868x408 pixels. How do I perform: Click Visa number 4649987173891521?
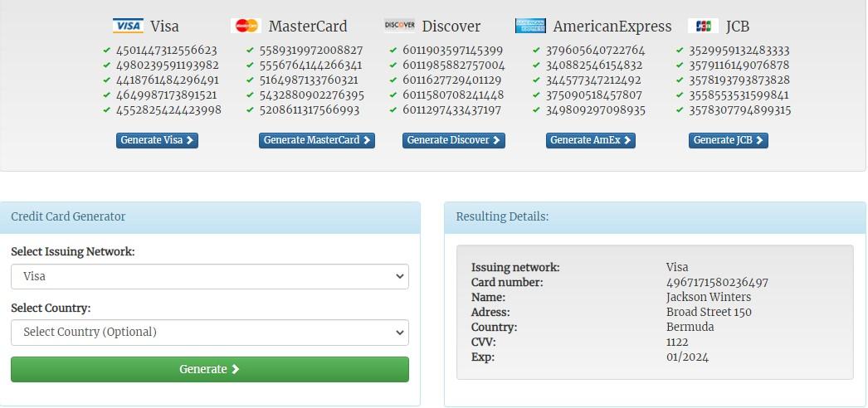pos(166,95)
